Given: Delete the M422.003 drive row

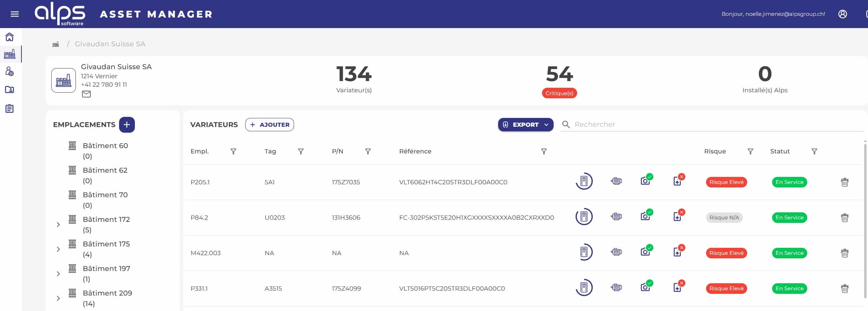Looking at the screenshot, I should pos(844,253).
